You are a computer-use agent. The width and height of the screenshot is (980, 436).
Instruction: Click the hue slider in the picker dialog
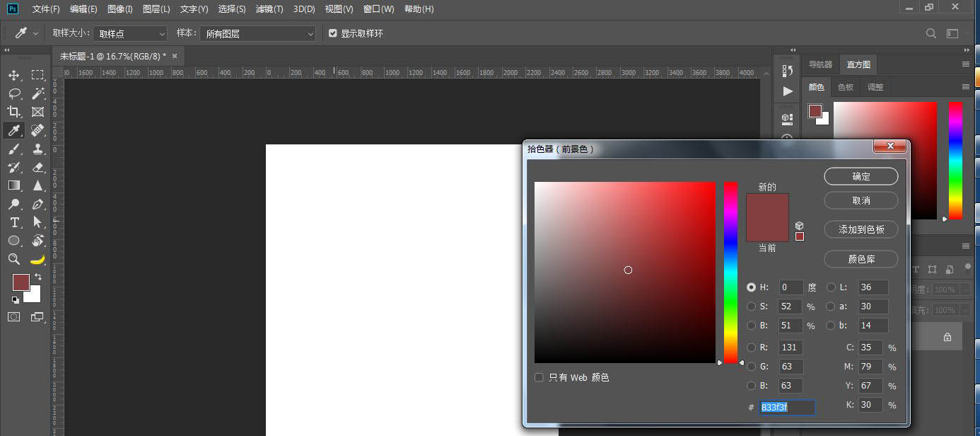point(730,272)
